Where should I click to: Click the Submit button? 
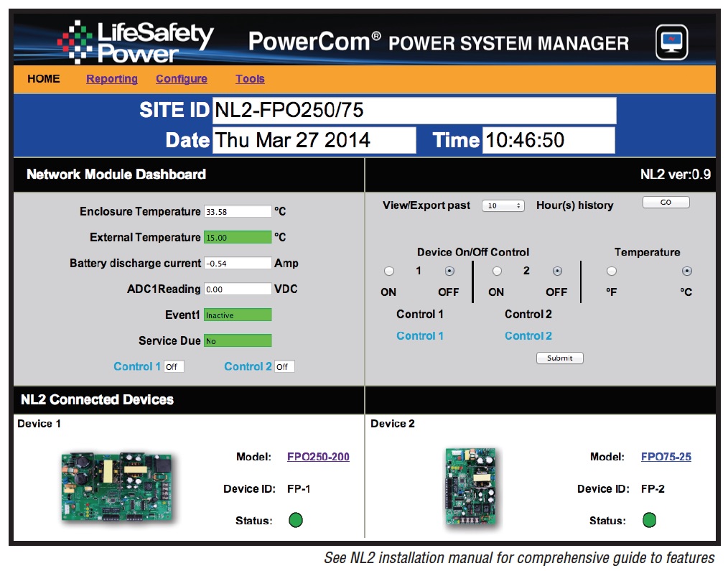pos(559,358)
